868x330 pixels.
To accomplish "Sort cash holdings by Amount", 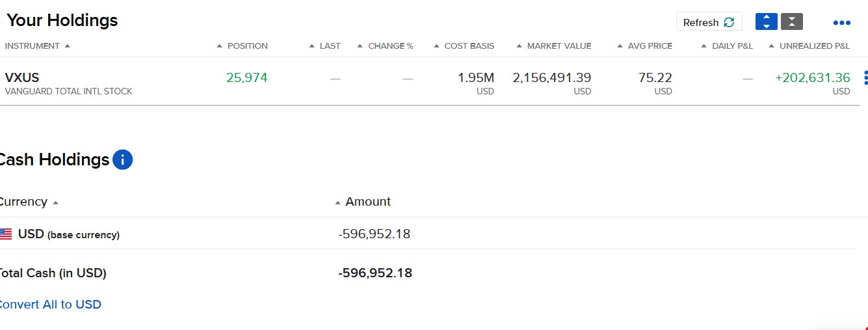I will [367, 202].
